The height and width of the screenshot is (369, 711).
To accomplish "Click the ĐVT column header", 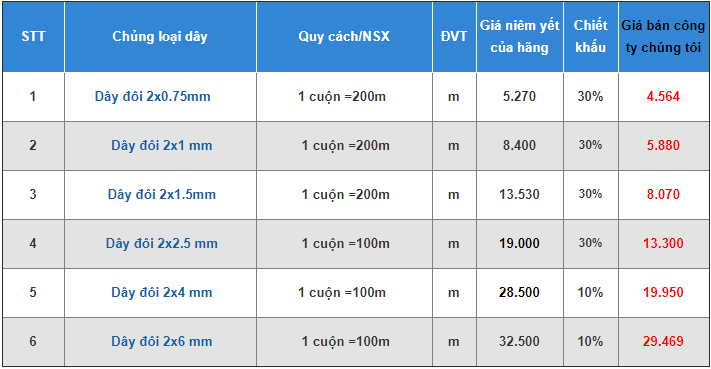I will coord(453,36).
